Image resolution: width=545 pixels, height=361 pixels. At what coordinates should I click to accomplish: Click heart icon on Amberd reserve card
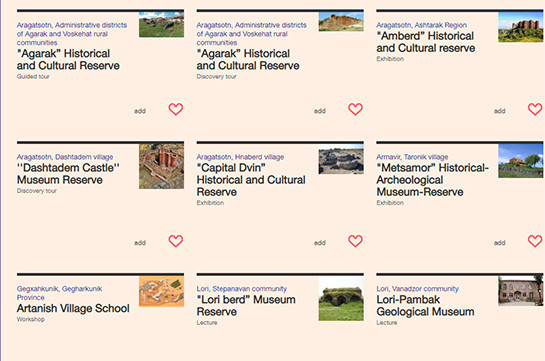(x=535, y=109)
